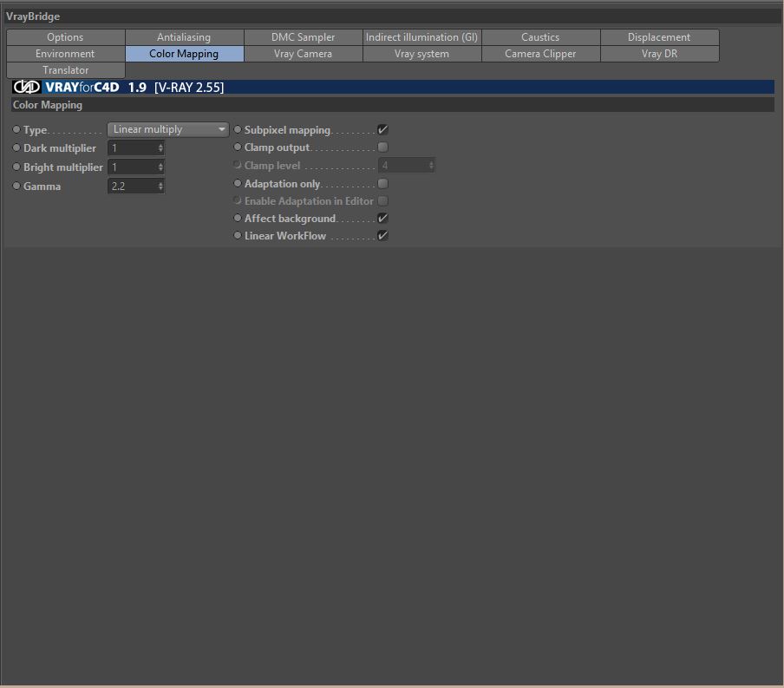Open the Vray Camera tab

pyautogui.click(x=303, y=54)
